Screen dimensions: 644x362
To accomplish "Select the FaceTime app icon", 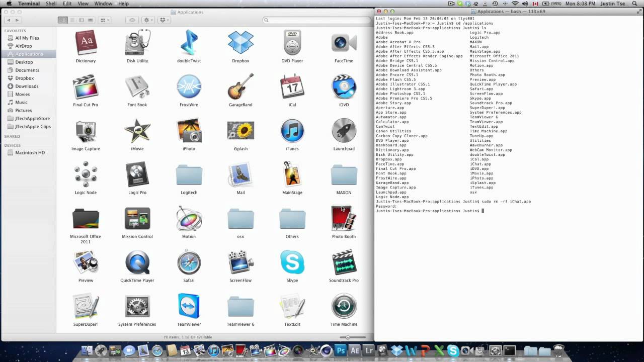I will [344, 43].
